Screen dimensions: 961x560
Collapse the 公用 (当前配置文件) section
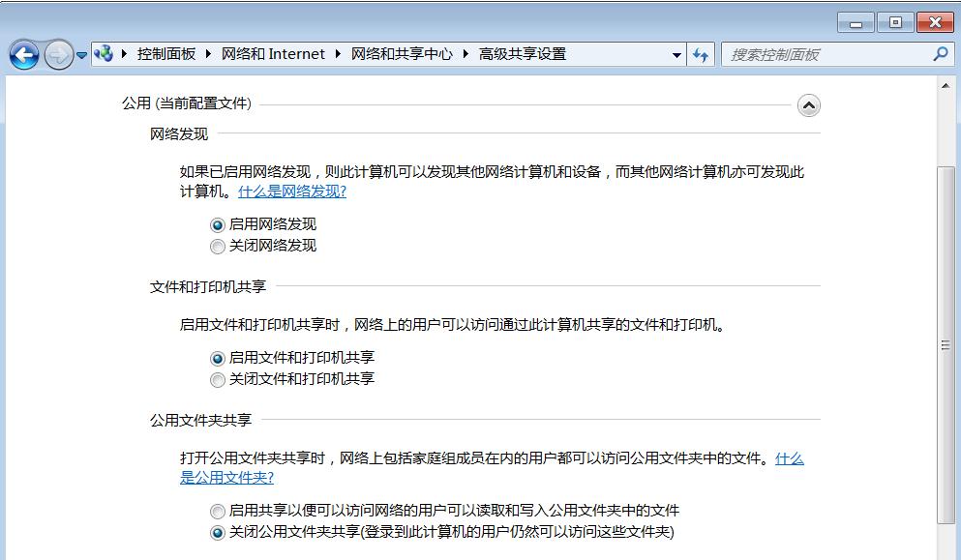click(810, 104)
